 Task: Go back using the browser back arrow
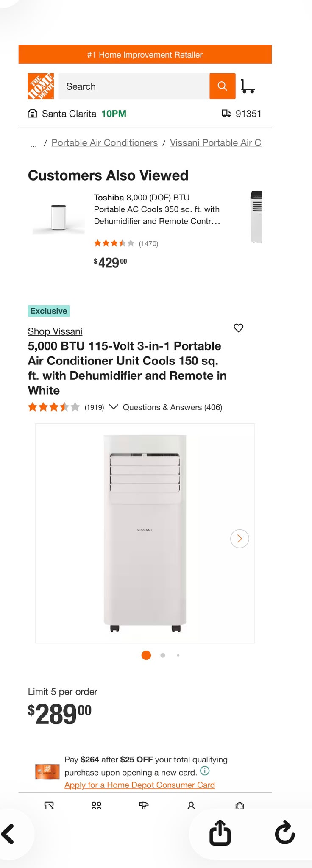(x=8, y=834)
